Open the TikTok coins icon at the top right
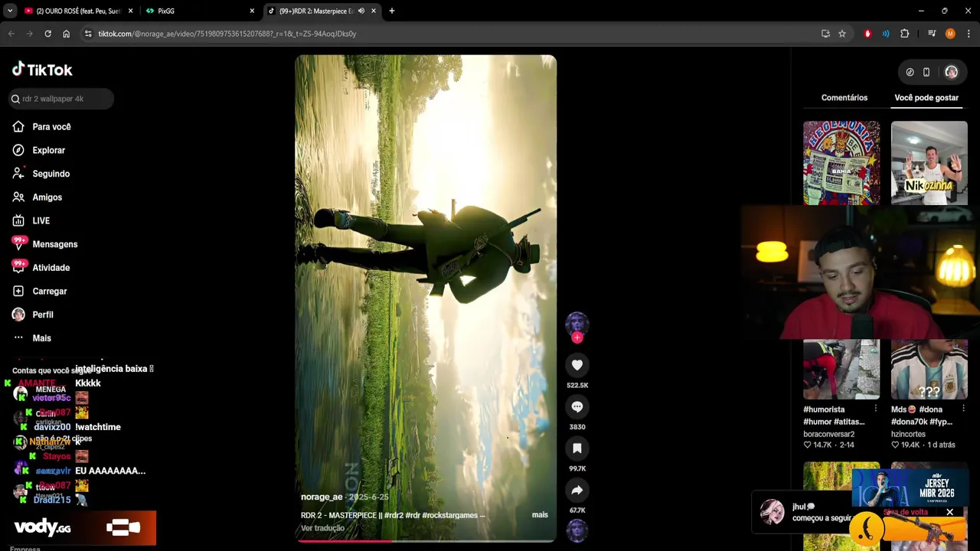Viewport: 980px width, 551px height. tap(910, 72)
